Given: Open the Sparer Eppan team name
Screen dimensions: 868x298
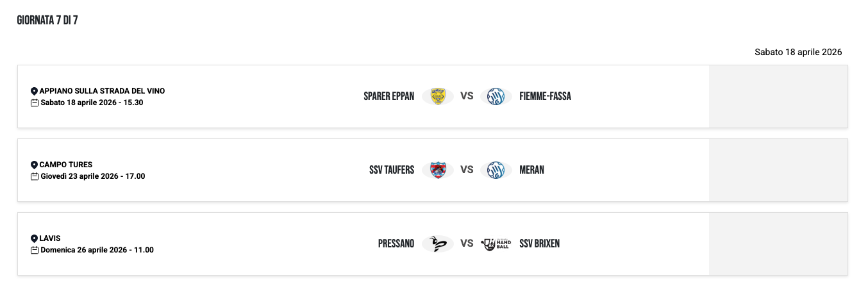Looking at the screenshot, I should 388,96.
